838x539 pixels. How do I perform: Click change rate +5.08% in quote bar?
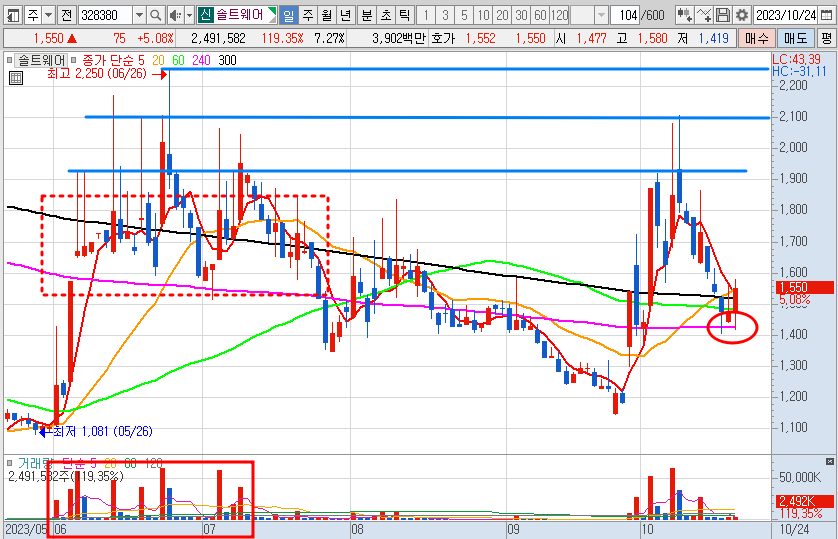[155, 38]
